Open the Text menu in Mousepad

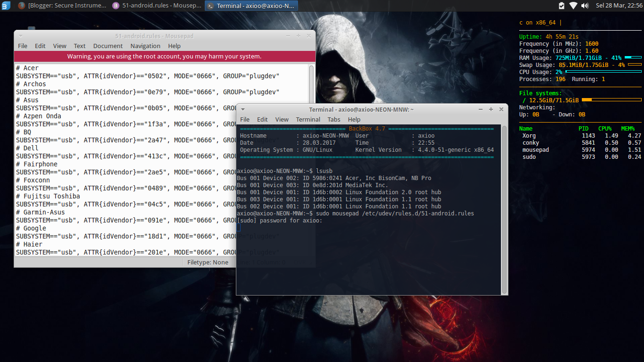pos(79,46)
